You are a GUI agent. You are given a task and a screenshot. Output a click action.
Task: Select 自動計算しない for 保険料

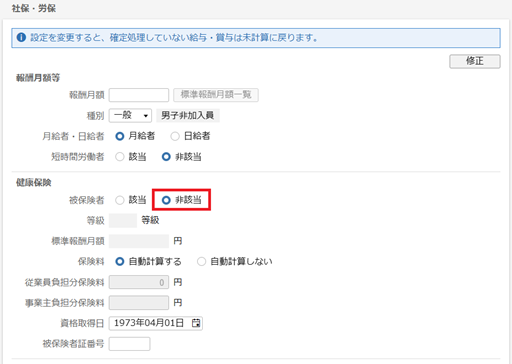(201, 262)
